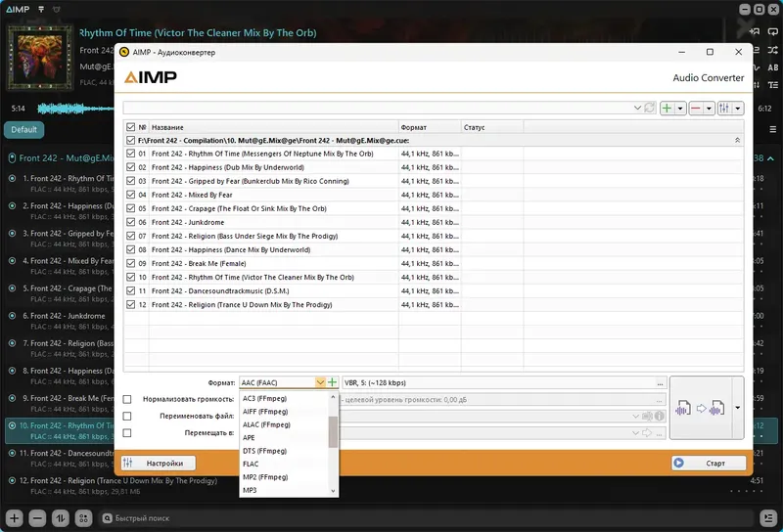Collapse the Front 242 playlist group in AIMP
Screen dimensions: 783x532
click(770, 158)
